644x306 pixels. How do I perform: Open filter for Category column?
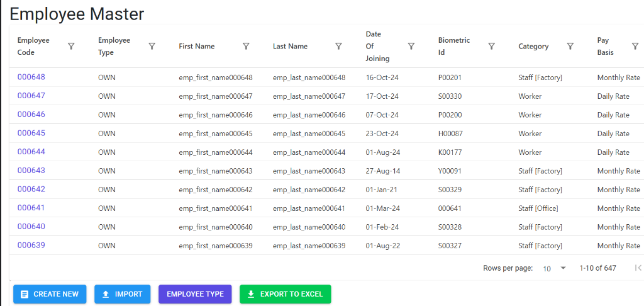tap(570, 46)
